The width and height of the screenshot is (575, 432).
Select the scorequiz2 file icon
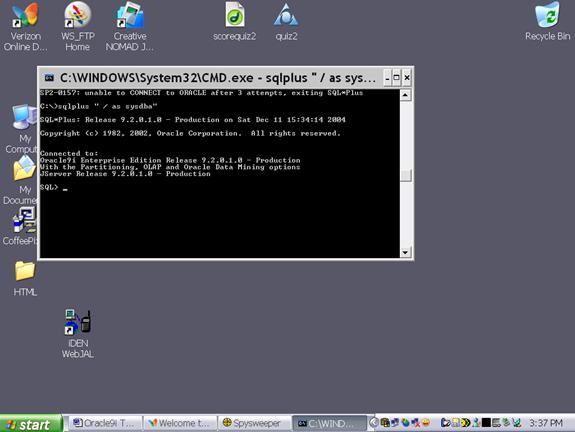(235, 21)
